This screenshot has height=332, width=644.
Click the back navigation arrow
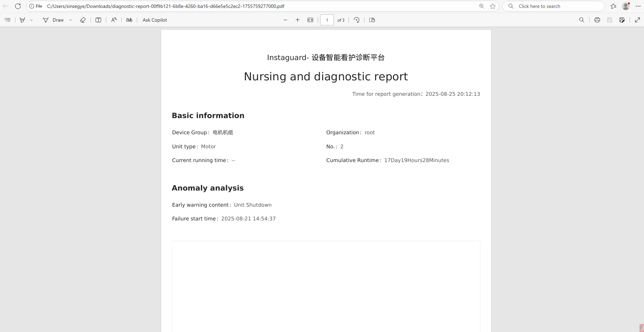pyautogui.click(x=6, y=6)
